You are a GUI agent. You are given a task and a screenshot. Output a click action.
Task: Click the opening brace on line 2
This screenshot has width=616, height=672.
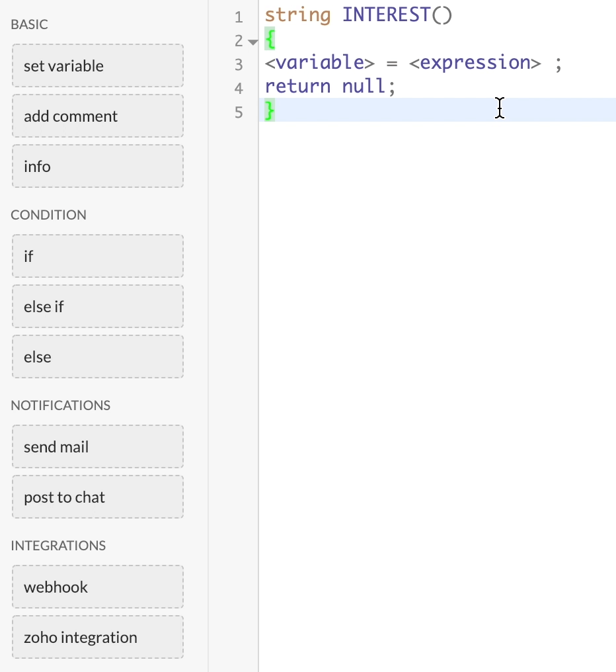point(269,39)
